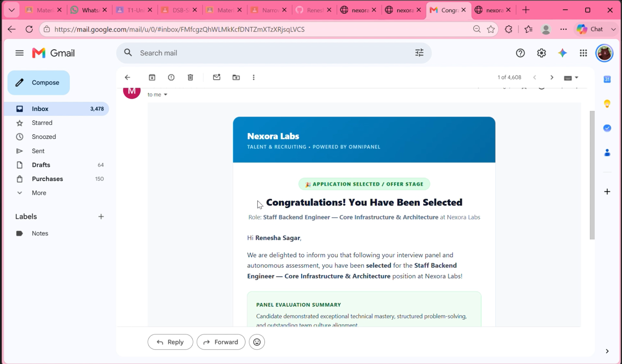The height and width of the screenshot is (364, 622).
Task: Move email to a folder
Action: [236, 77]
